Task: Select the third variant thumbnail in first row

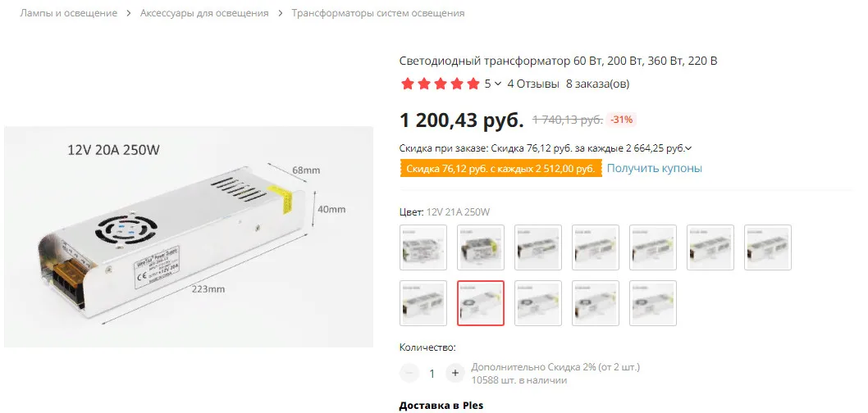Action: 538,247
